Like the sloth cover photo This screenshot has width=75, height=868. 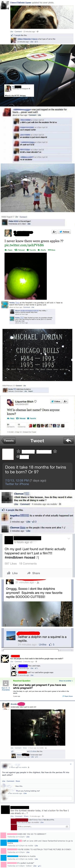click(x=11, y=31)
